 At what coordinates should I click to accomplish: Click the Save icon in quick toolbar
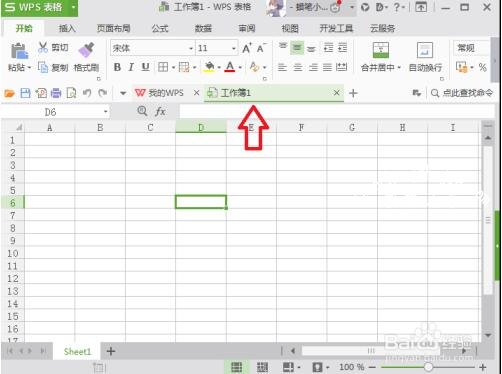[x=25, y=93]
